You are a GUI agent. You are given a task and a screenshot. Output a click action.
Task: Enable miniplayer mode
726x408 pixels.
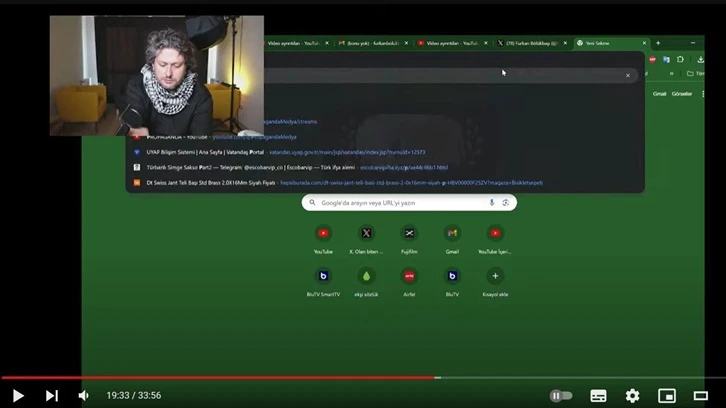[667, 395]
